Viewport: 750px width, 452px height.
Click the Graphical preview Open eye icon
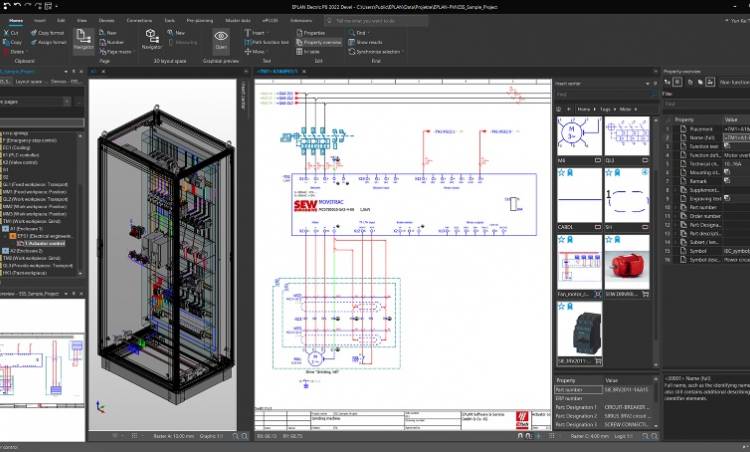tap(221, 39)
